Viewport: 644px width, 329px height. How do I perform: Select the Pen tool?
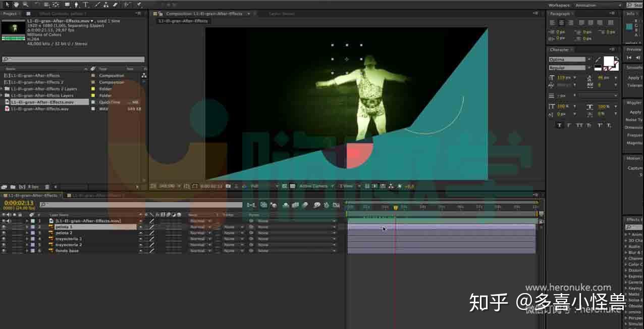(76, 5)
